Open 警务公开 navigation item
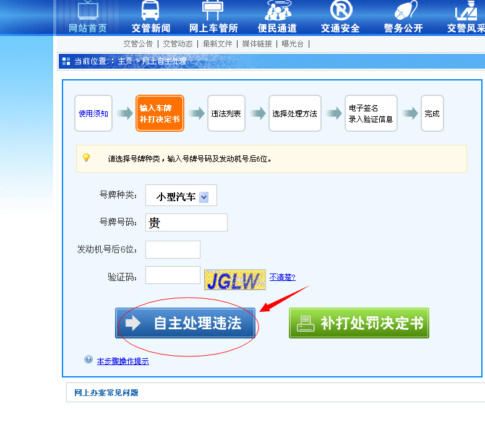This screenshot has height=448, width=485. click(x=403, y=28)
